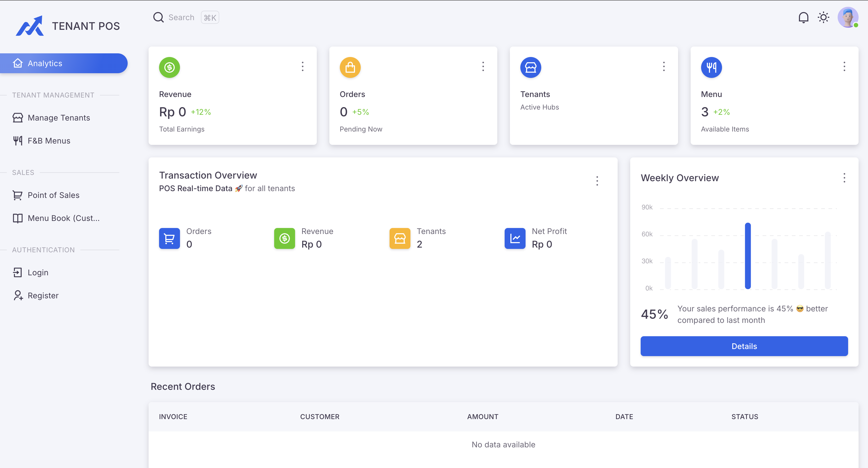Open the Weekly Overview options menu
Viewport: 868px width, 468px height.
[x=844, y=178]
